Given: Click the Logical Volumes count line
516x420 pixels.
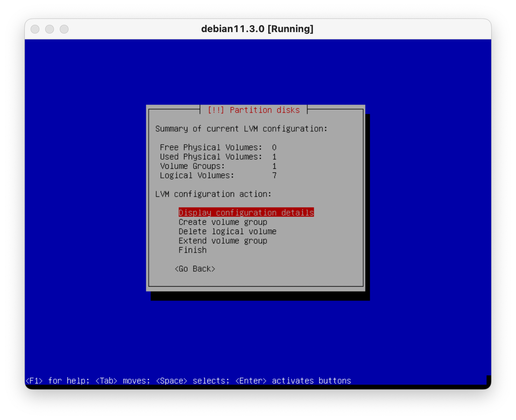Looking at the screenshot, I should [218, 175].
